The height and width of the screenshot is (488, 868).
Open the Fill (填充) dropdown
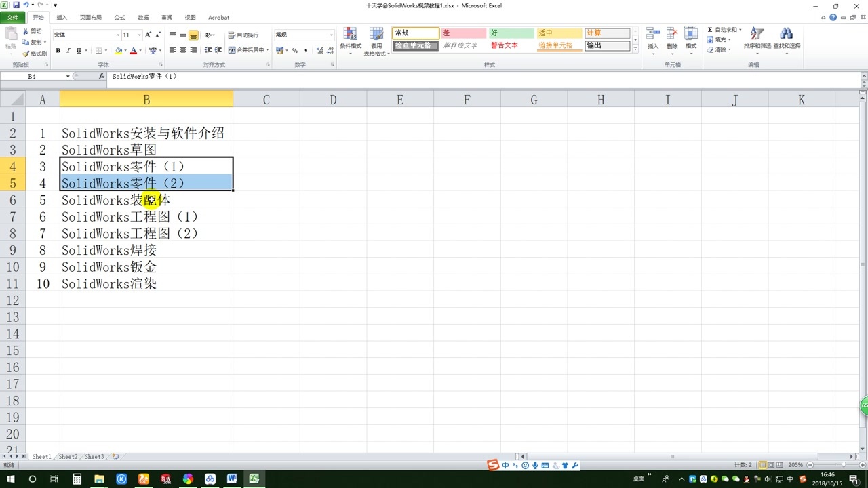(719, 40)
